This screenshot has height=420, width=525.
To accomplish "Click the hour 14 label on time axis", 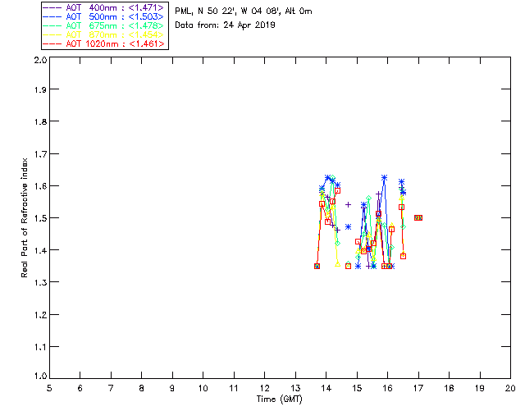I will pyautogui.click(x=326, y=389).
